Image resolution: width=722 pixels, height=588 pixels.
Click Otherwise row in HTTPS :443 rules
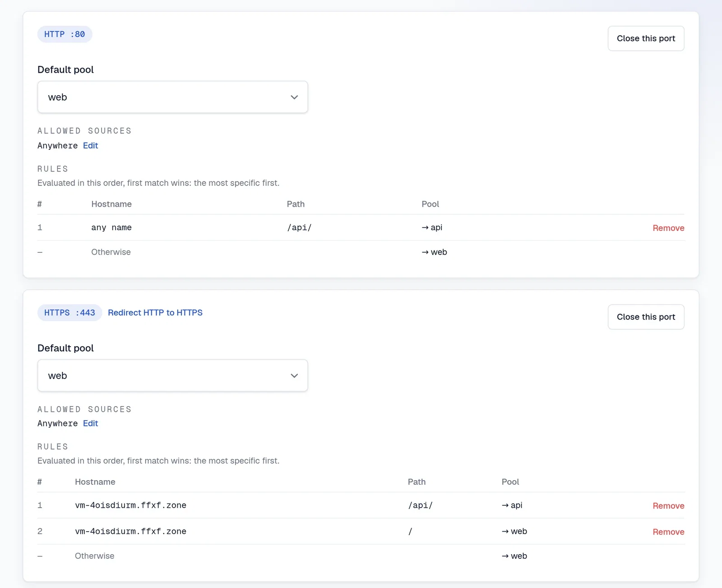tap(361, 556)
